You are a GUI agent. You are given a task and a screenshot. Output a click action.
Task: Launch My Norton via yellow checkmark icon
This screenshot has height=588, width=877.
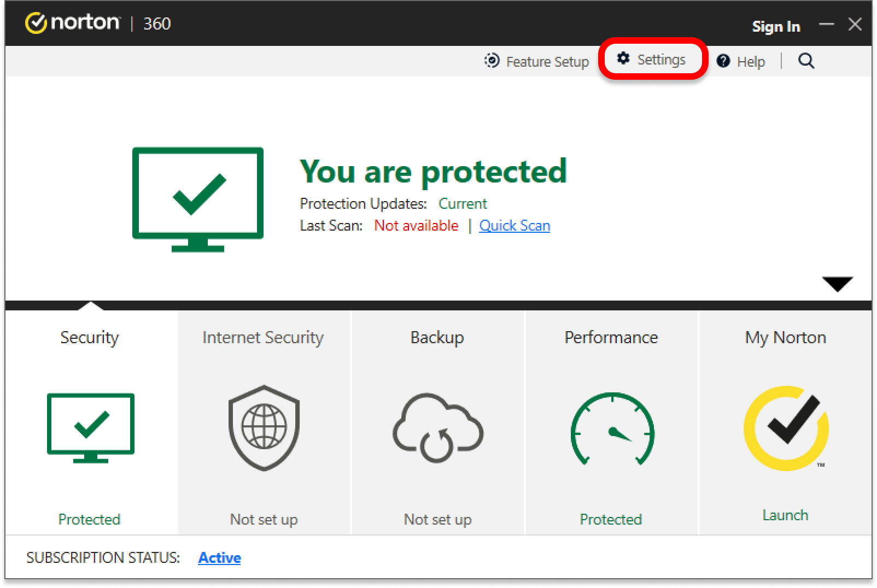point(786,428)
